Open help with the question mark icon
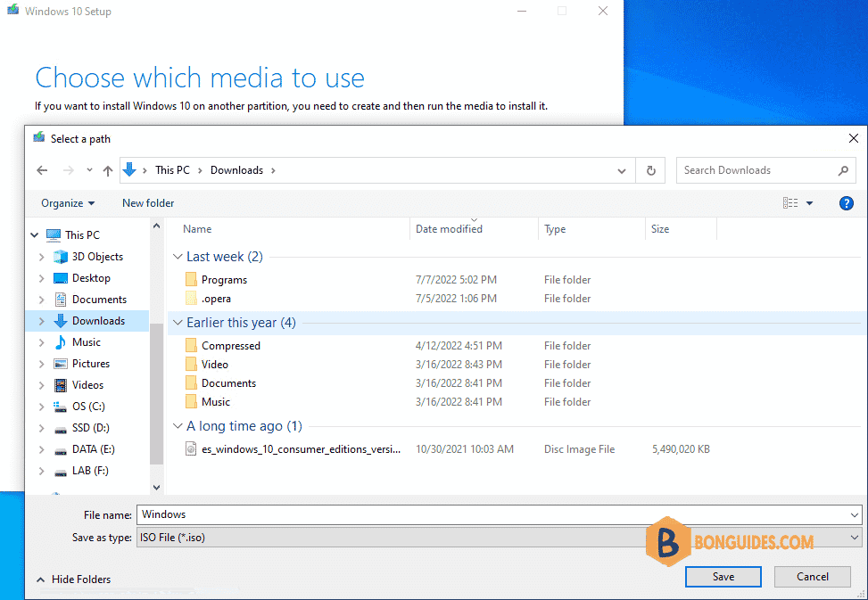868x600 pixels. coord(846,203)
